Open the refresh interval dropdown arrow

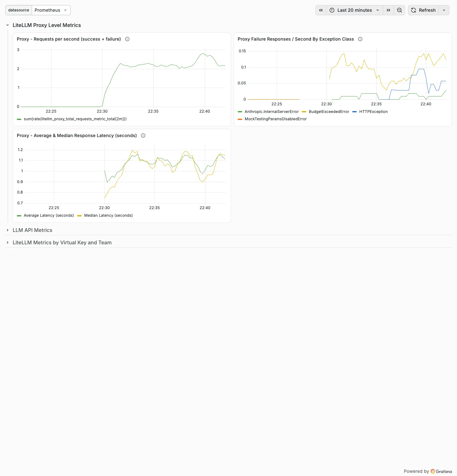[444, 10]
